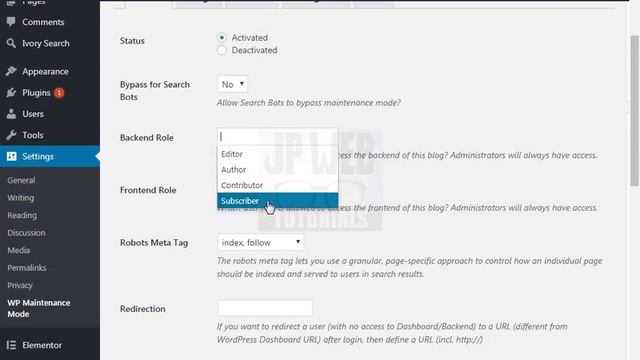The image size is (640, 360).
Task: Open the Bypass for Search Bots dropdown
Action: click(x=232, y=84)
